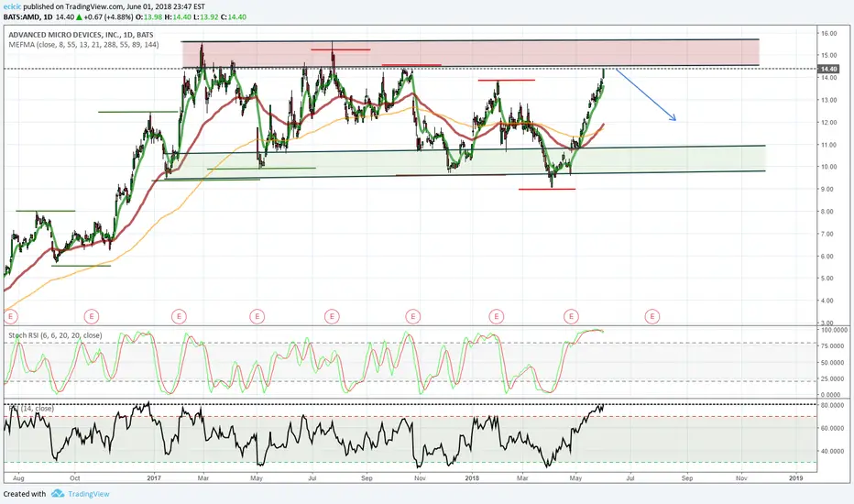The width and height of the screenshot is (854, 504).
Task: Select the RSI (14, close) indicator label
Action: click(31, 408)
